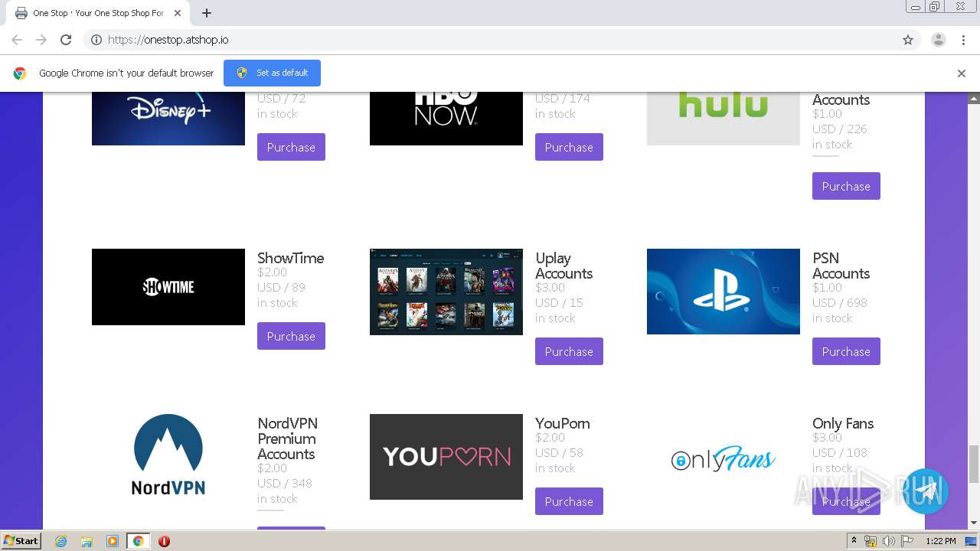Click the Only Fans product title
The width and height of the screenshot is (980, 551).
pyautogui.click(x=843, y=423)
